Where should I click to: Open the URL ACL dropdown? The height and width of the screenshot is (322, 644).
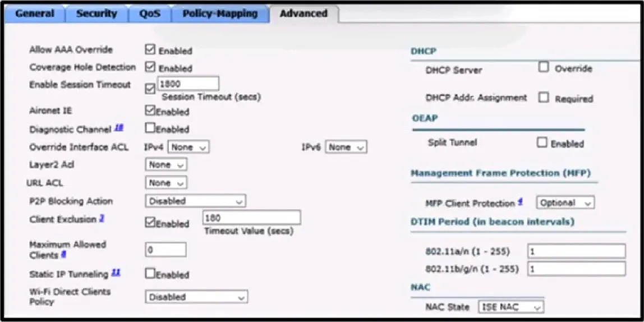(x=166, y=183)
